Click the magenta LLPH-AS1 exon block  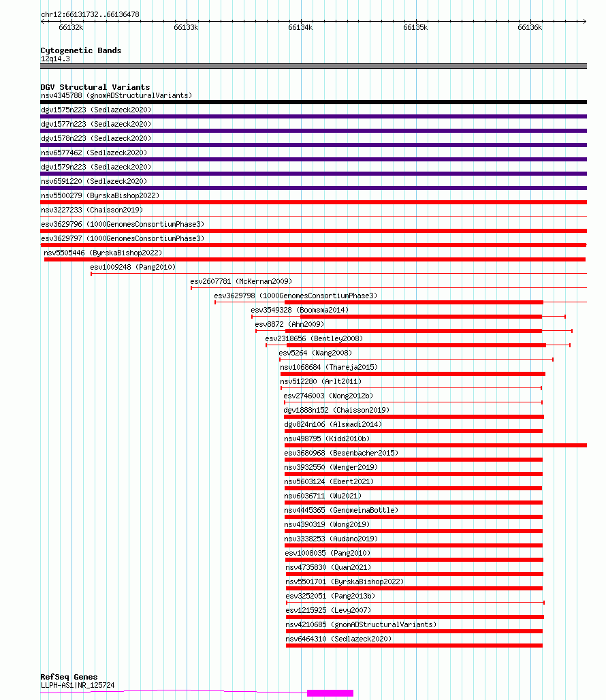pos(330,693)
